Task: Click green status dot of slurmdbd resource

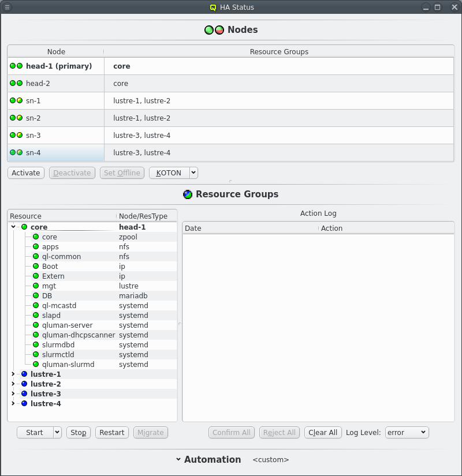Action: coord(36,344)
